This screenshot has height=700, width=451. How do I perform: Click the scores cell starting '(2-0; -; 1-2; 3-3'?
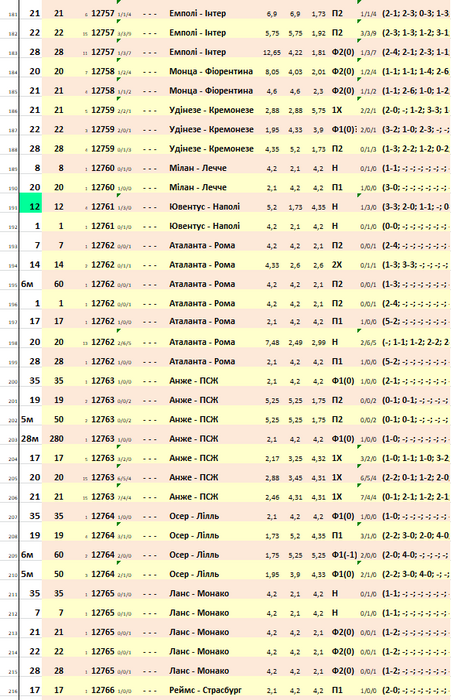415,110
